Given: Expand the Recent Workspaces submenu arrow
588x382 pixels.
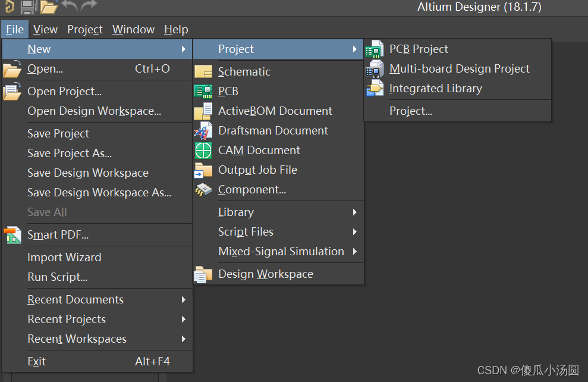Looking at the screenshot, I should pos(183,339).
